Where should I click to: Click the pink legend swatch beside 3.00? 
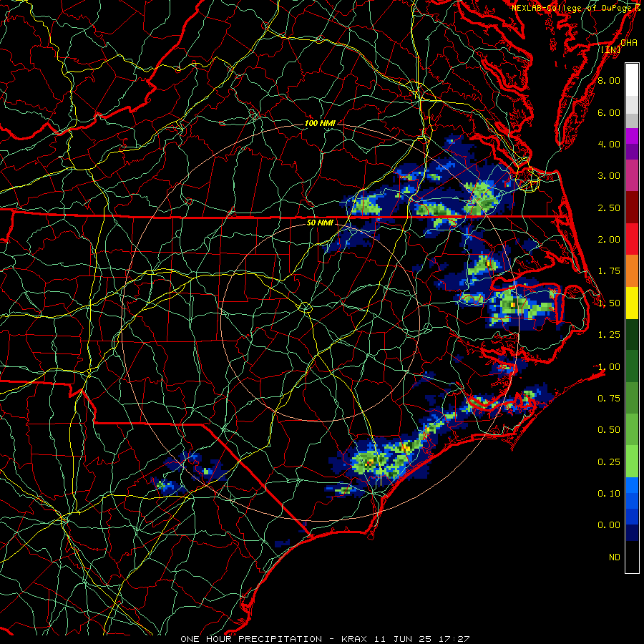pos(632,175)
